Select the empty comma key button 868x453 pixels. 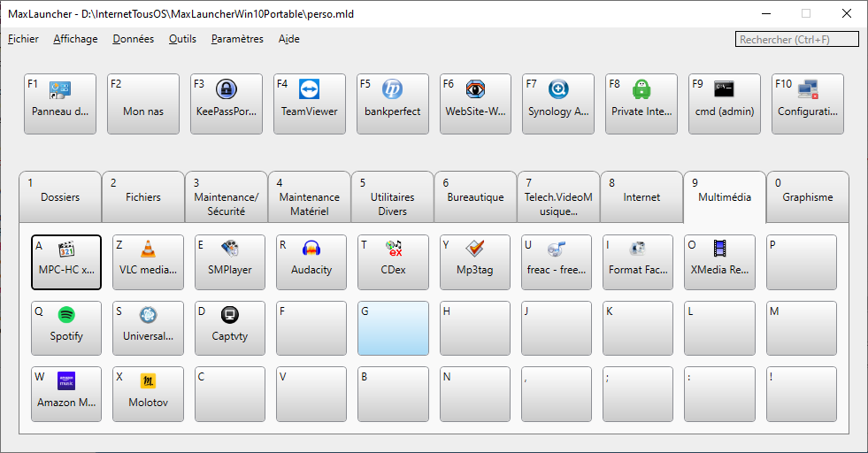click(557, 394)
